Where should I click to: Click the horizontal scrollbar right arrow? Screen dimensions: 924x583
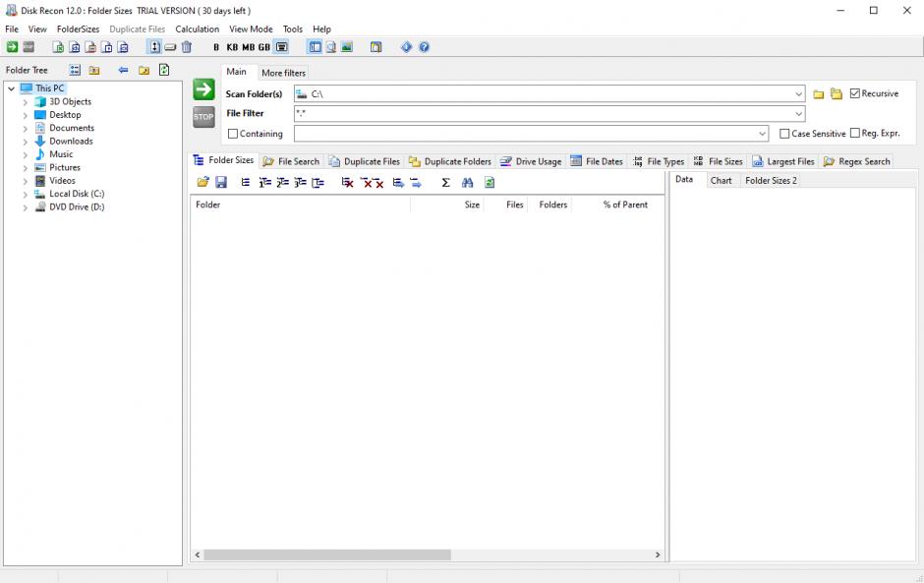tap(658, 554)
